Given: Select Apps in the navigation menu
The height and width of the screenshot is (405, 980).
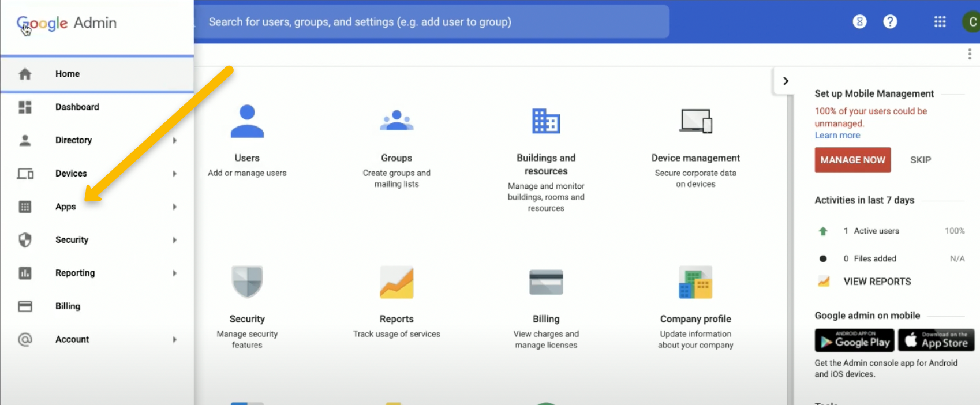Looking at the screenshot, I should coord(97,207).
